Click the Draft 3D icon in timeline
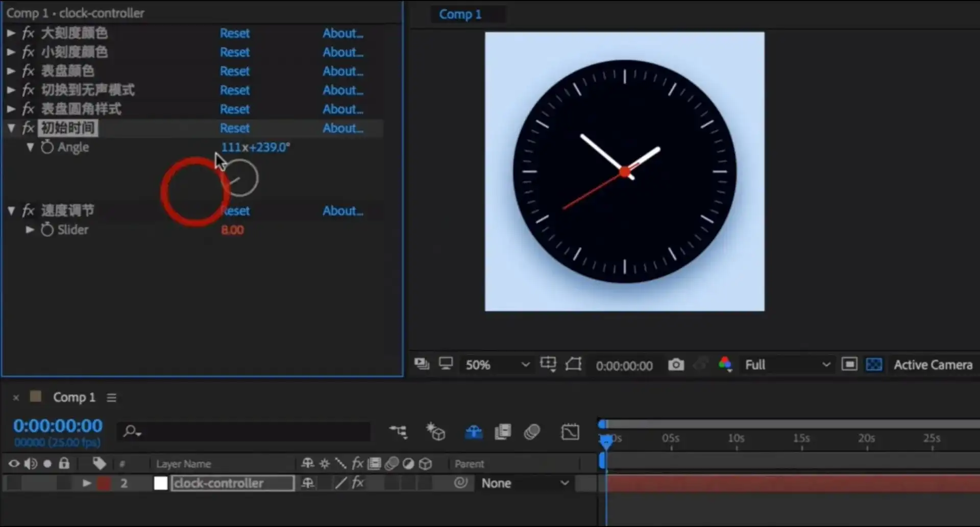 pyautogui.click(x=436, y=432)
